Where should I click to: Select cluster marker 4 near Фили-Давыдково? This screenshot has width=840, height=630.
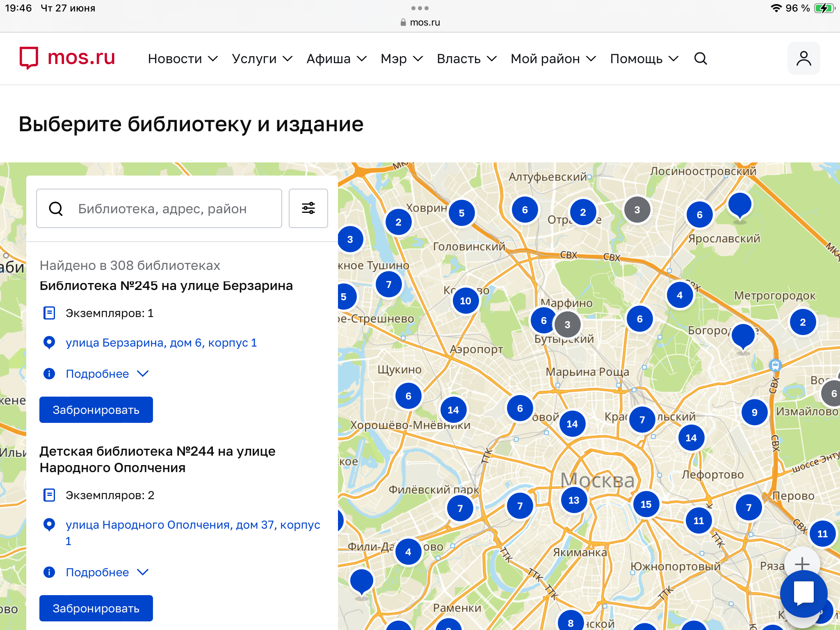click(x=408, y=552)
